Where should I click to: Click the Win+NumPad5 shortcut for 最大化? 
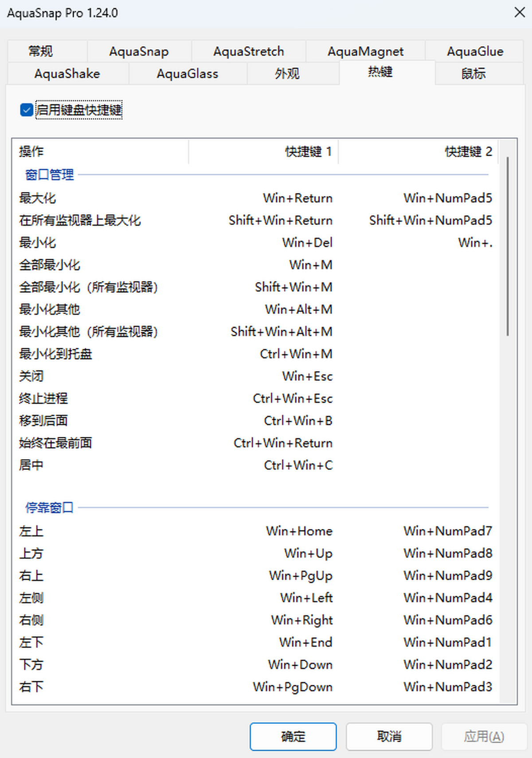[448, 198]
